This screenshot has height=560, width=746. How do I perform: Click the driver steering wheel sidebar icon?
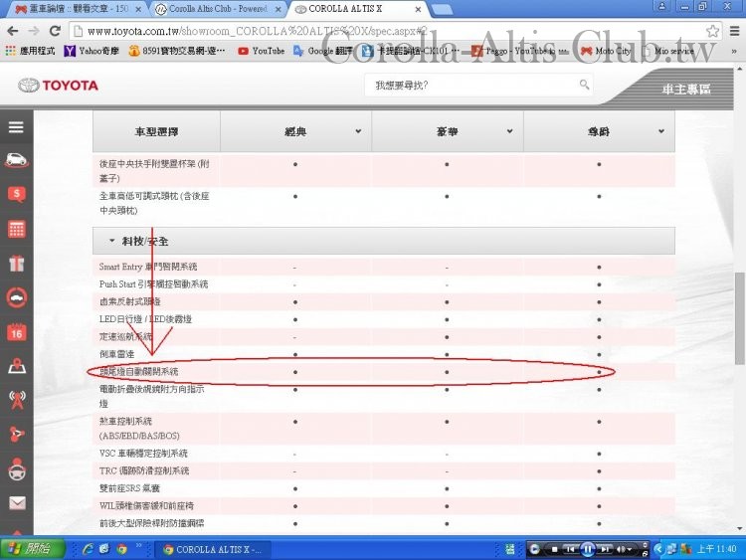17,469
